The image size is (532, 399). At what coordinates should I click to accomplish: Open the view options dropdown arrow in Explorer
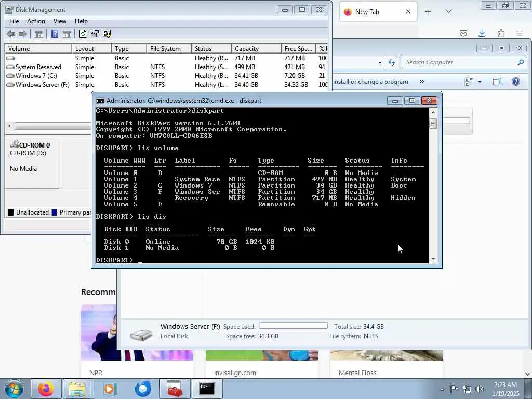(480, 82)
